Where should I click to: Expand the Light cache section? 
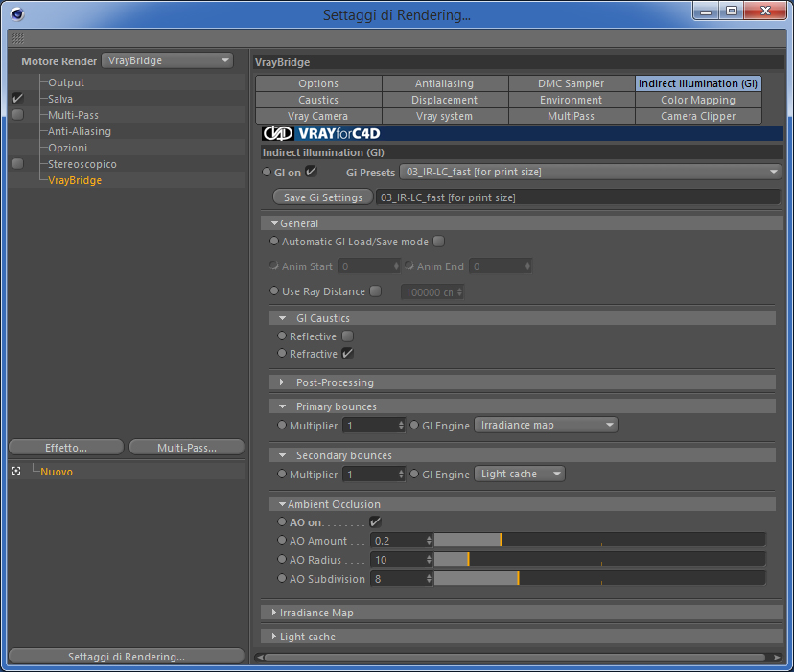274,636
